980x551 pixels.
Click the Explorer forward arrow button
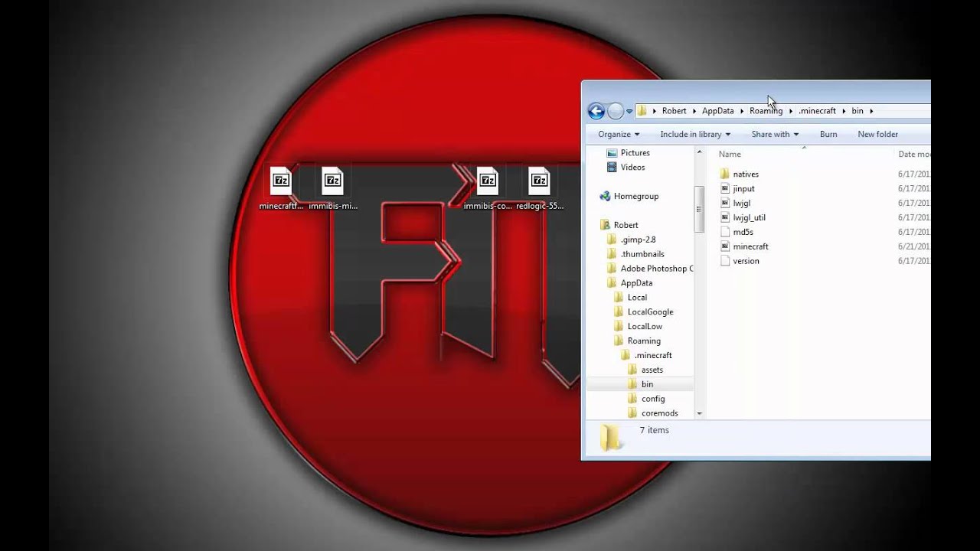pyautogui.click(x=616, y=111)
